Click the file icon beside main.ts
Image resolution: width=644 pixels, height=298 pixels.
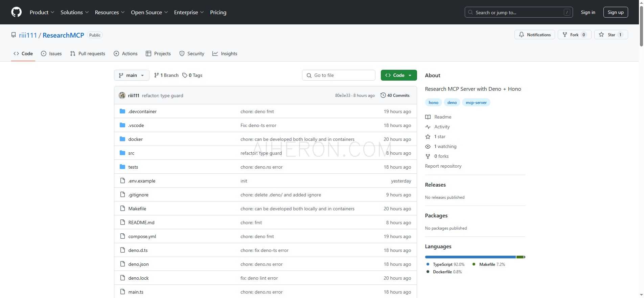122,292
